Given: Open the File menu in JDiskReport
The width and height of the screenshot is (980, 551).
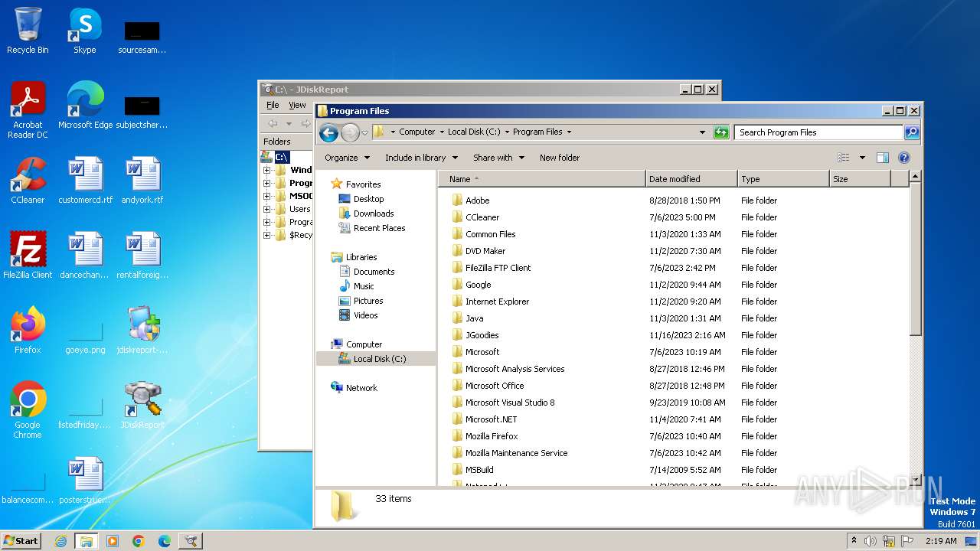Looking at the screenshot, I should click(273, 105).
